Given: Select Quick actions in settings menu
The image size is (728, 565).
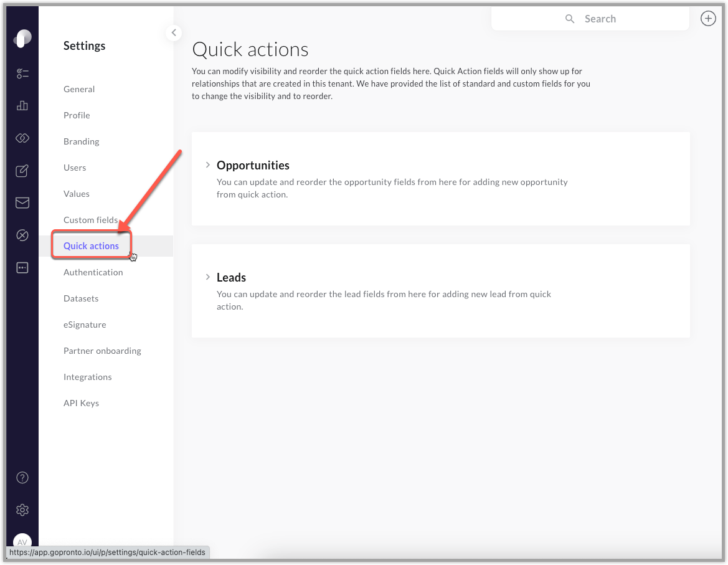Looking at the screenshot, I should 91,246.
